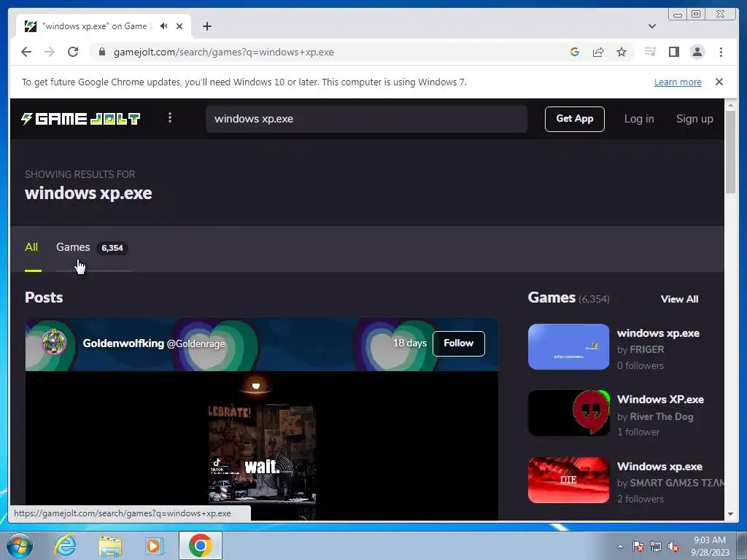This screenshot has height=560, width=747.
Task: Click the network tray icon
Action: pos(656,546)
